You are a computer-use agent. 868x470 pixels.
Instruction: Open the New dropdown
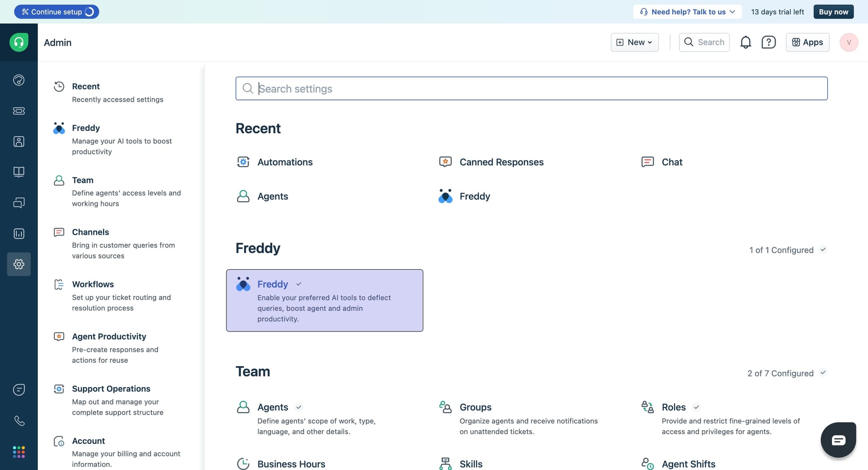[635, 42]
